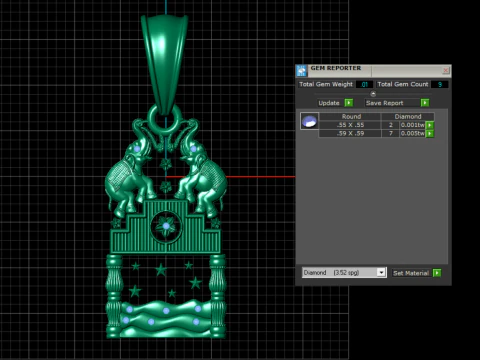
Task: Collapse the header using the small round arrow
Action: coord(373,94)
